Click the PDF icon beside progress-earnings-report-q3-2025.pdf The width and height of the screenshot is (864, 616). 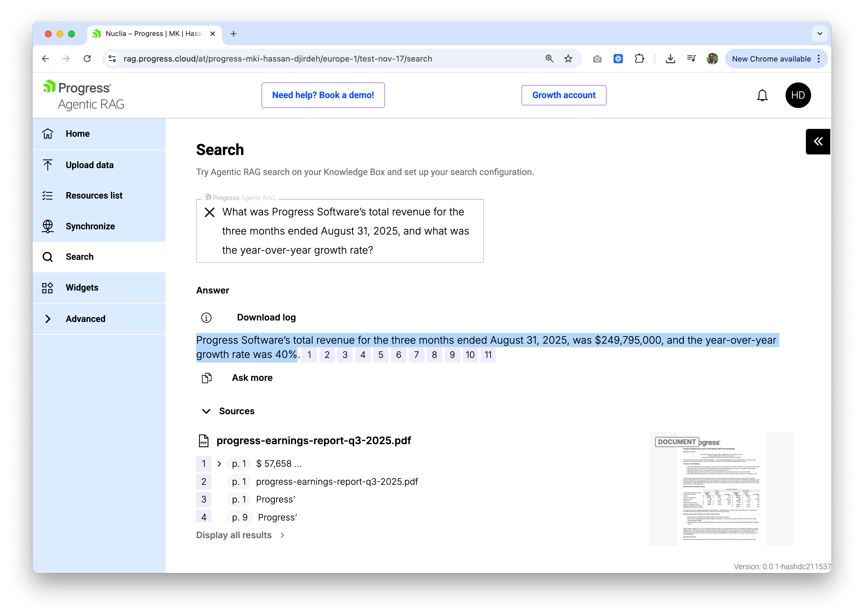click(x=204, y=441)
